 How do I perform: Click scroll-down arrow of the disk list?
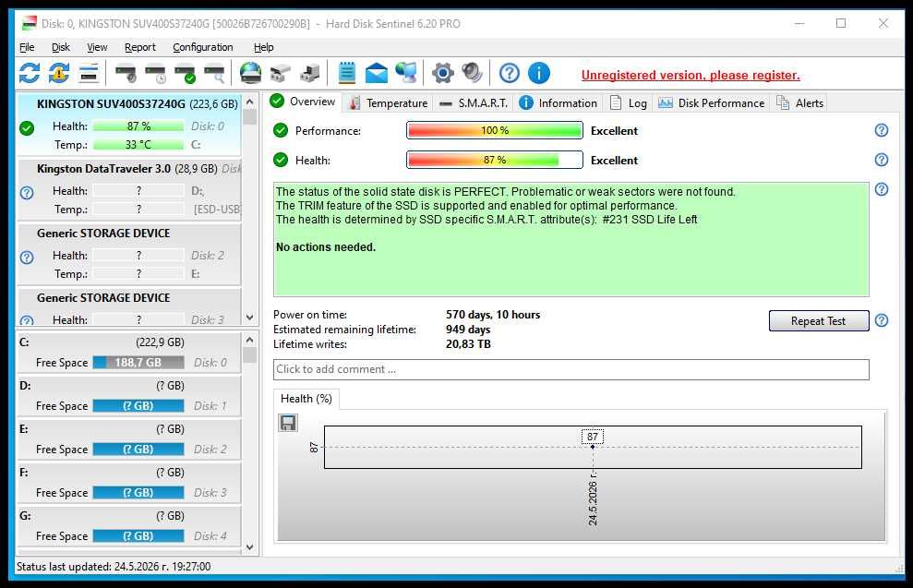pos(250,318)
